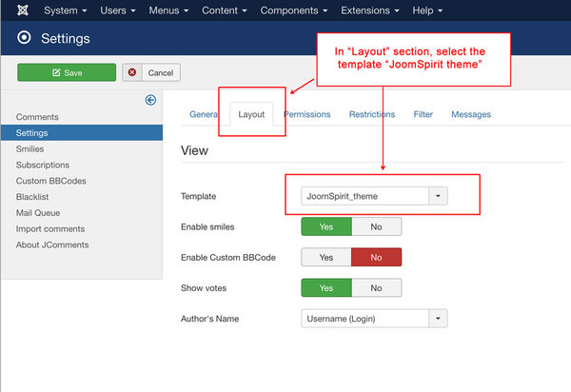Open the Users menu

tap(118, 10)
